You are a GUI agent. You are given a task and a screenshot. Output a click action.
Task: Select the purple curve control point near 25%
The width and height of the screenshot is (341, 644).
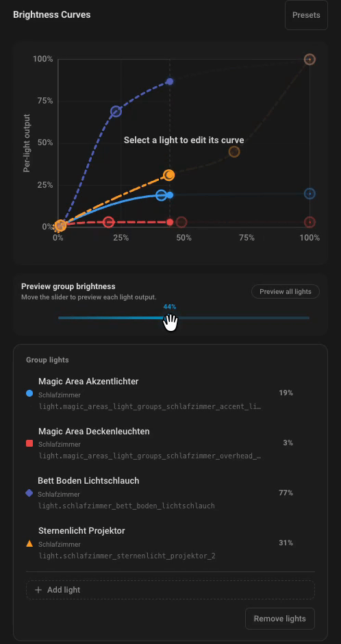tap(116, 111)
